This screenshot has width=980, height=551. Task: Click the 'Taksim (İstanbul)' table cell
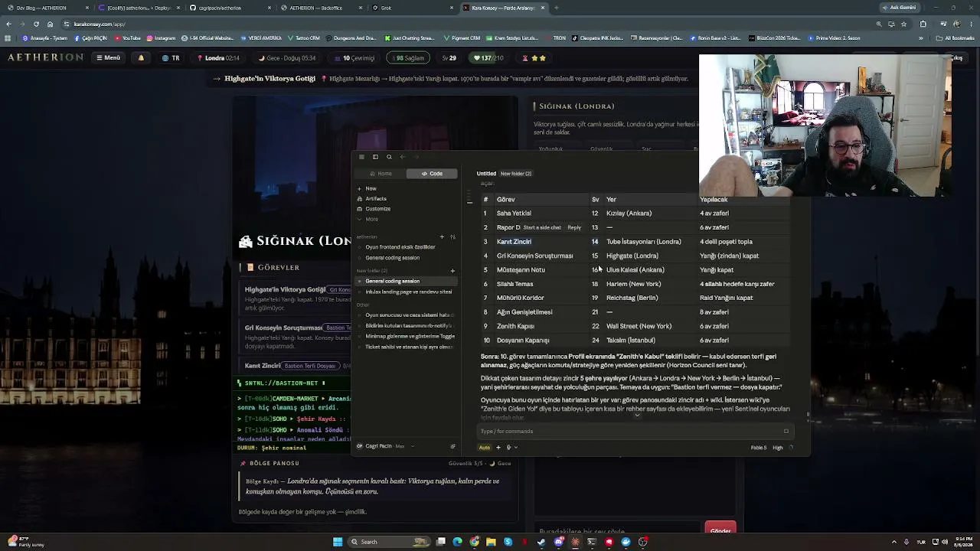(x=630, y=341)
